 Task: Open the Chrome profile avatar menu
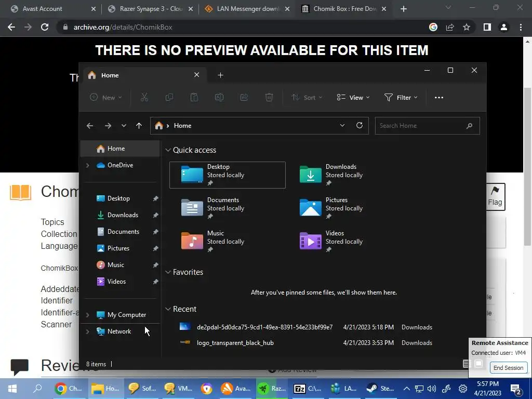click(504, 27)
